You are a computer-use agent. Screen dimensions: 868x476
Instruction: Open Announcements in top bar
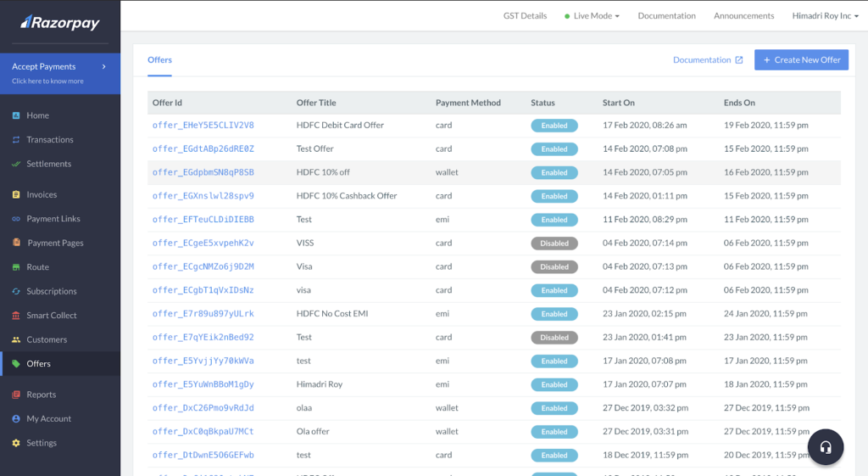click(x=743, y=16)
